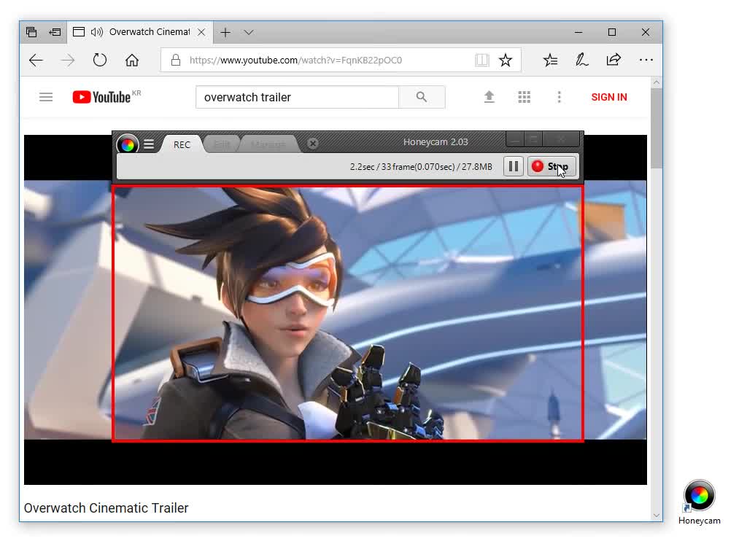
Task: Open the favorites hub
Action: 550,60
